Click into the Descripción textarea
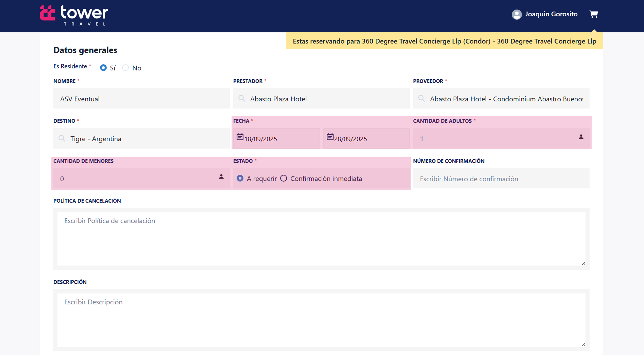Screen dimensions: 644x355 (321, 320)
